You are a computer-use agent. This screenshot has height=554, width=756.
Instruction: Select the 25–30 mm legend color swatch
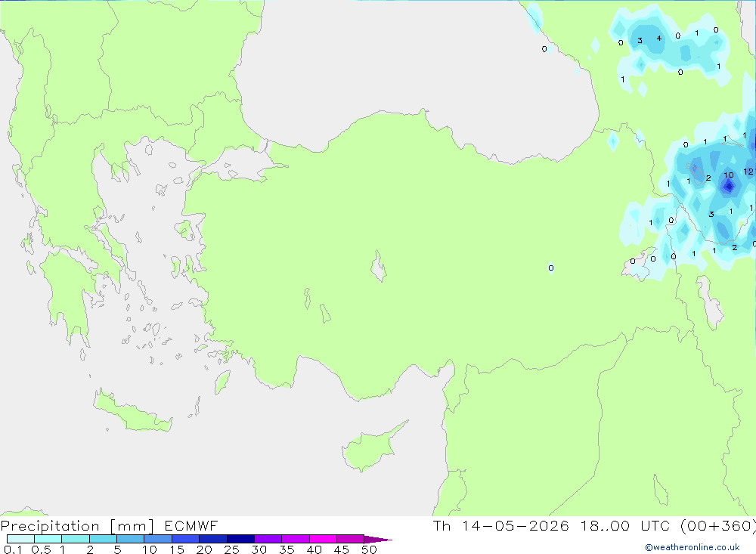click(x=240, y=539)
